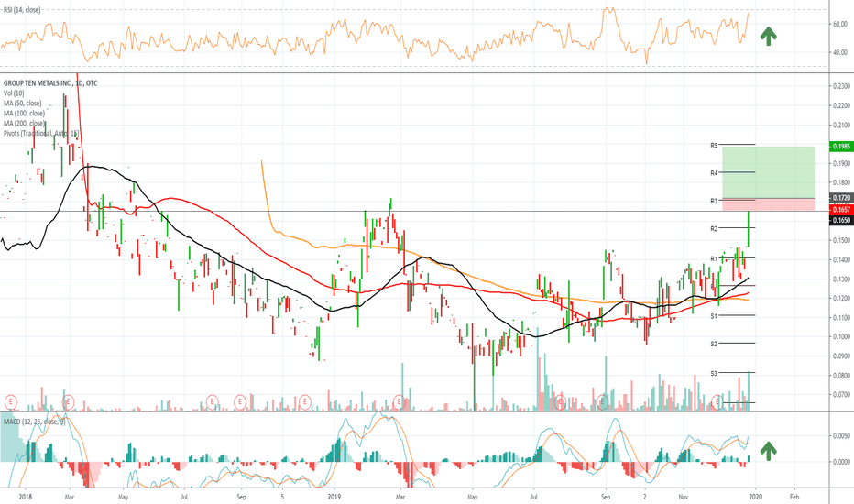Click the green 0.1985 target price tag
This screenshot has width=854, height=504.
click(841, 146)
